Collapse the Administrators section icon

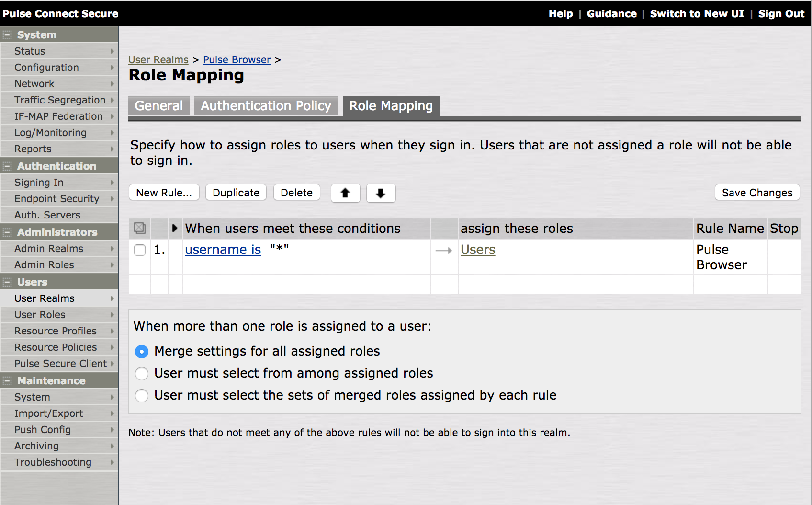[7, 232]
